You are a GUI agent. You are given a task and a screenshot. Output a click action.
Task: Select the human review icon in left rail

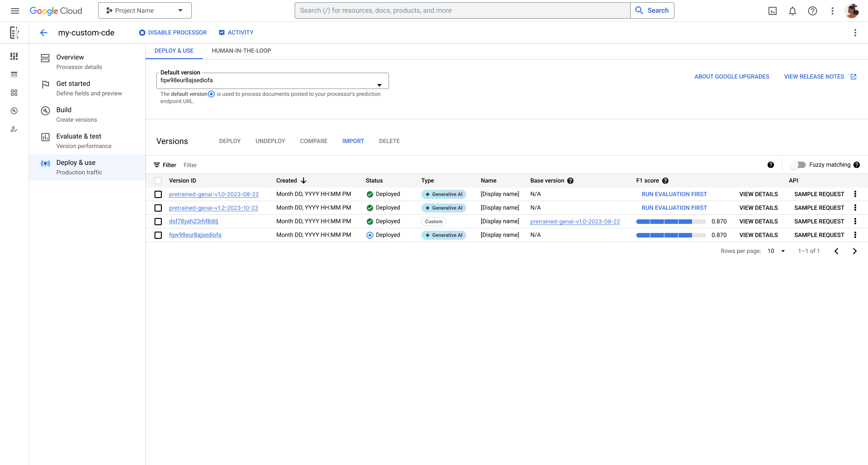14,129
